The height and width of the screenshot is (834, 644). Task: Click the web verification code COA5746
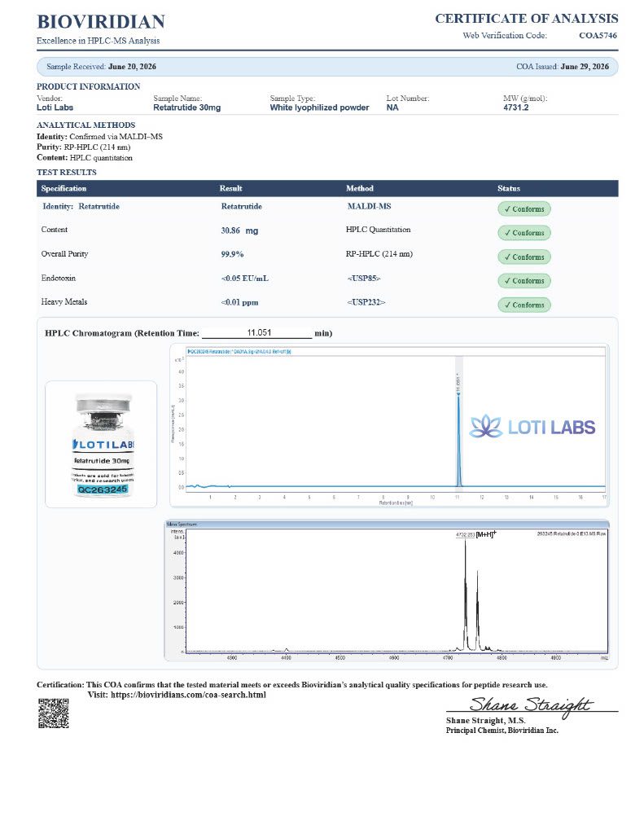[598, 36]
